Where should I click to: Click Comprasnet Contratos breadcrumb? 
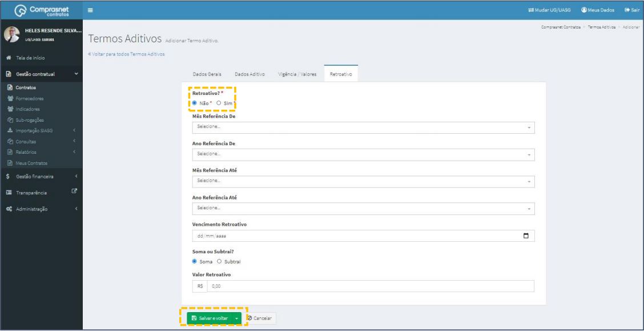point(561,27)
